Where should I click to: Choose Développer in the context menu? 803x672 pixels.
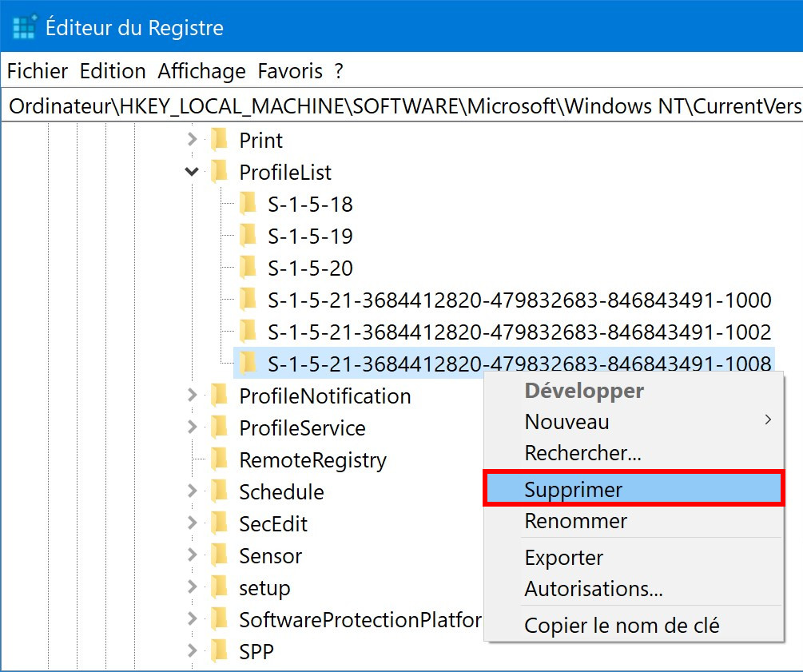point(634,391)
